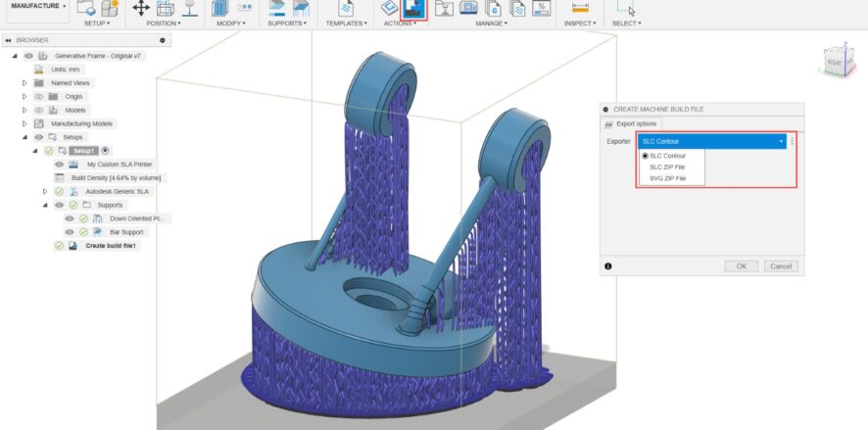This screenshot has height=430, width=868.
Task: Open the SETUP menu
Action: [97, 24]
